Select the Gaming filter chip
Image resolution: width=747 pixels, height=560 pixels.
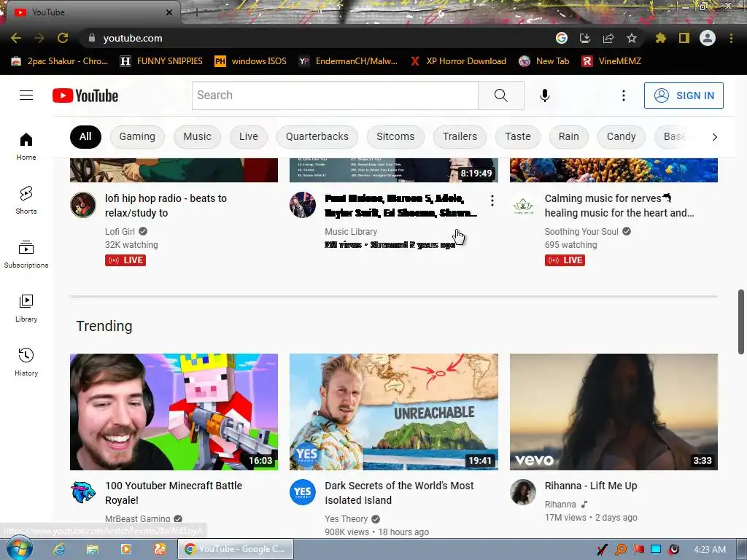(x=137, y=136)
